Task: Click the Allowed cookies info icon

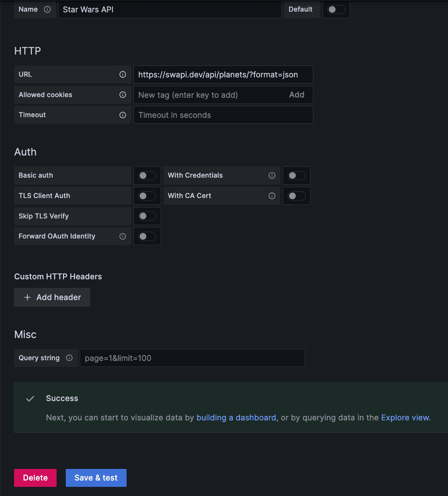Action: (122, 95)
